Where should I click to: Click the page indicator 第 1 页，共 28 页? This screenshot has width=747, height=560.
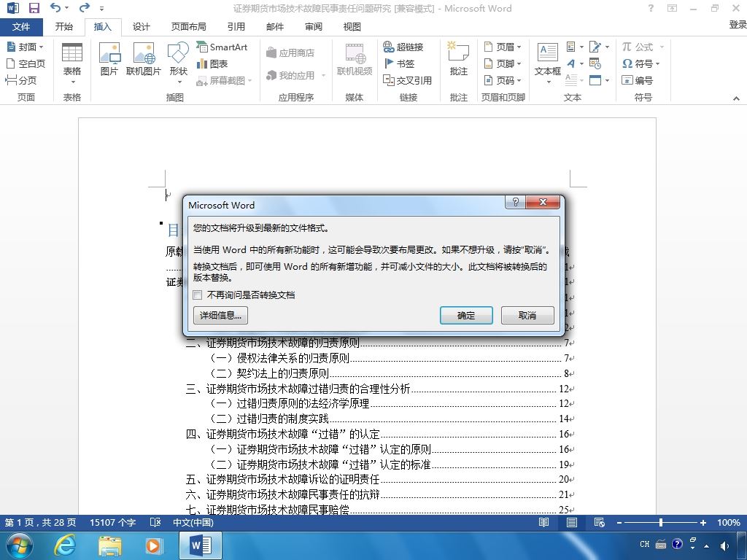pos(41,522)
